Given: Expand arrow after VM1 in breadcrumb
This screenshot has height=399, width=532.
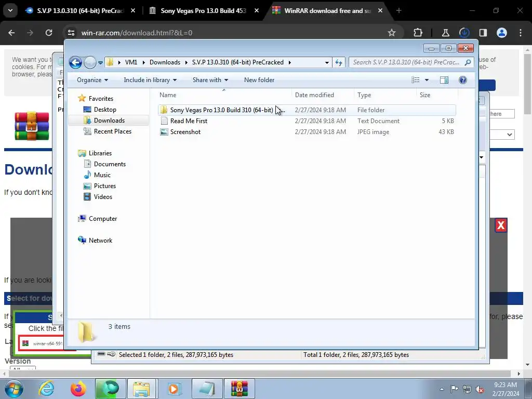Looking at the screenshot, I should pos(143,62).
